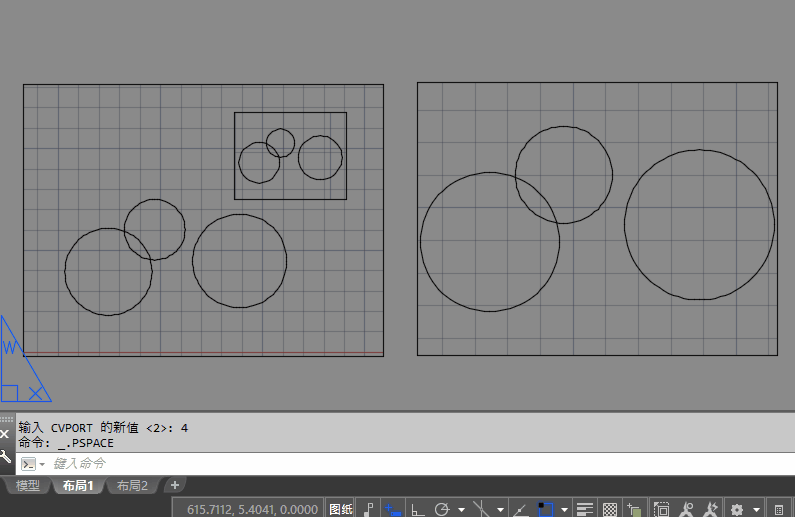This screenshot has width=795, height=517.
Task: Toggle the 图纸 paper space button
Action: coord(341,509)
